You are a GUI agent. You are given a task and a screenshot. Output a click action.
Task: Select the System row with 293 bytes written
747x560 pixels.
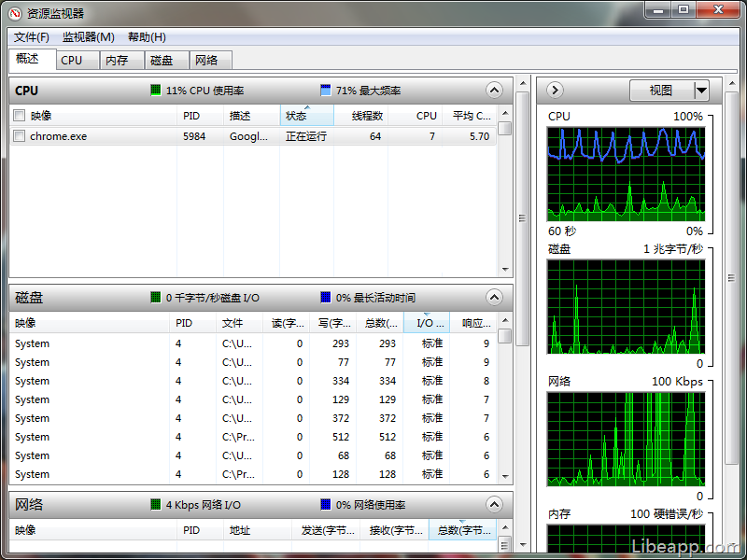253,343
